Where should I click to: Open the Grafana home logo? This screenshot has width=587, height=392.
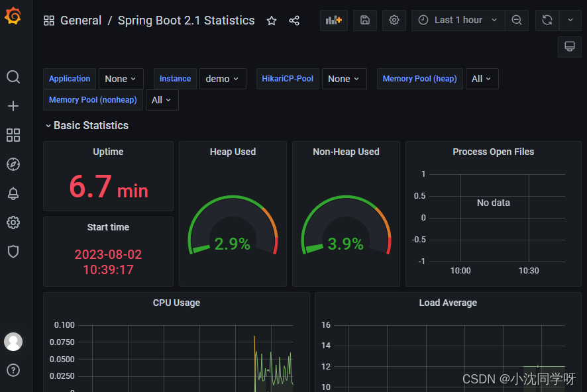coord(13,16)
